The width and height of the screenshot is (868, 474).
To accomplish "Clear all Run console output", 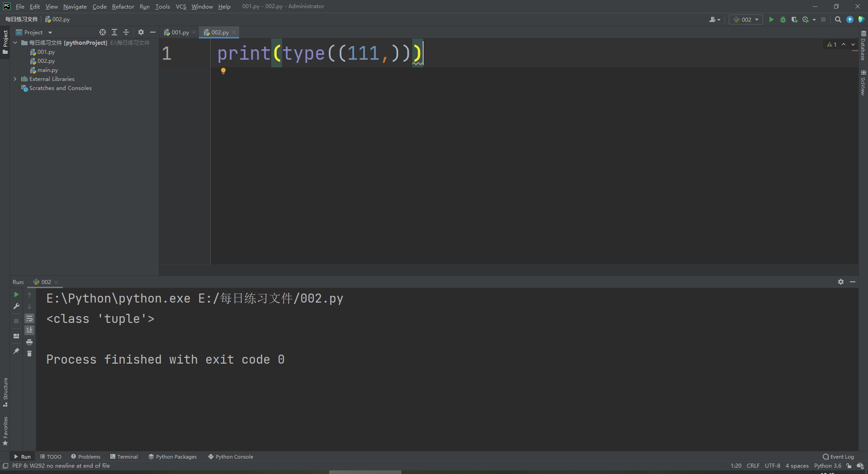I will point(29,354).
